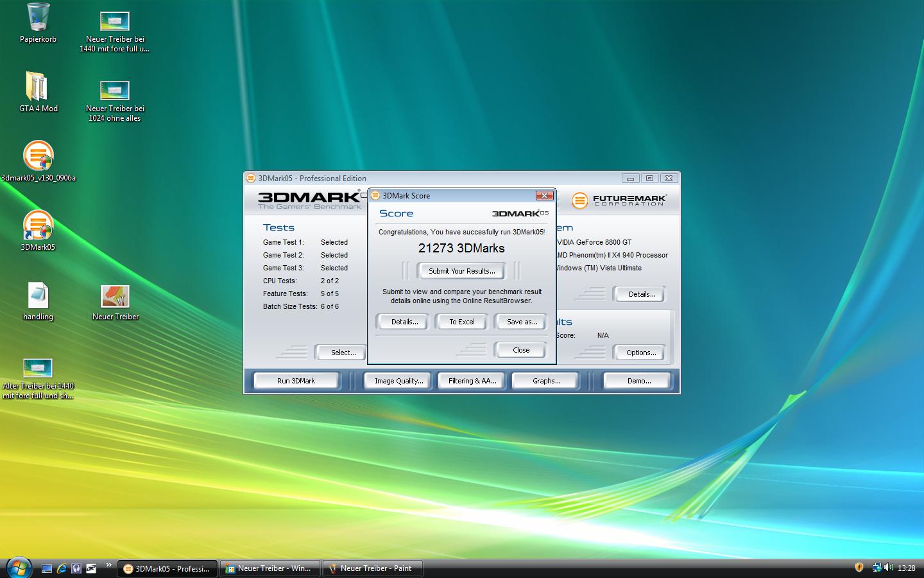Click Submit Your Results button
This screenshot has width=924, height=578.
click(x=461, y=271)
